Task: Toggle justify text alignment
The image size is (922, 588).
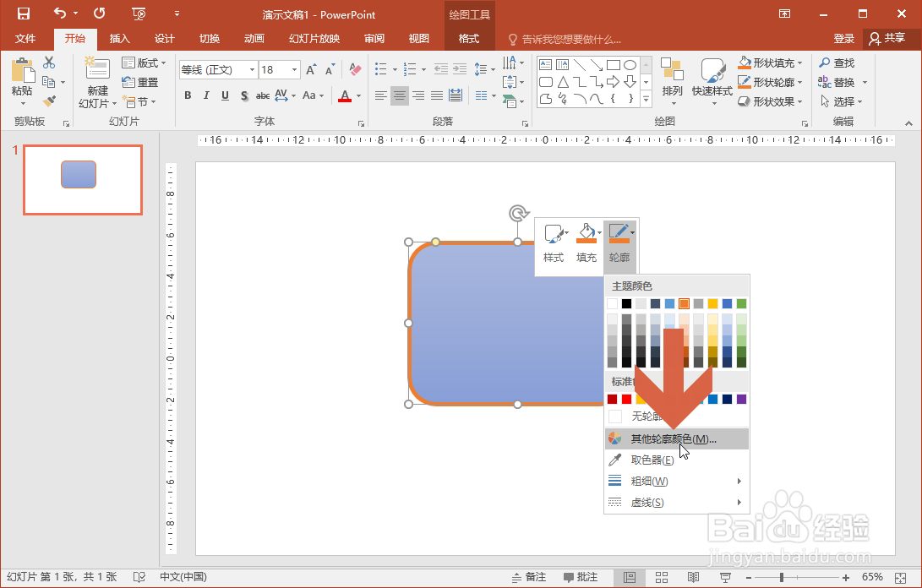Action: (x=437, y=95)
